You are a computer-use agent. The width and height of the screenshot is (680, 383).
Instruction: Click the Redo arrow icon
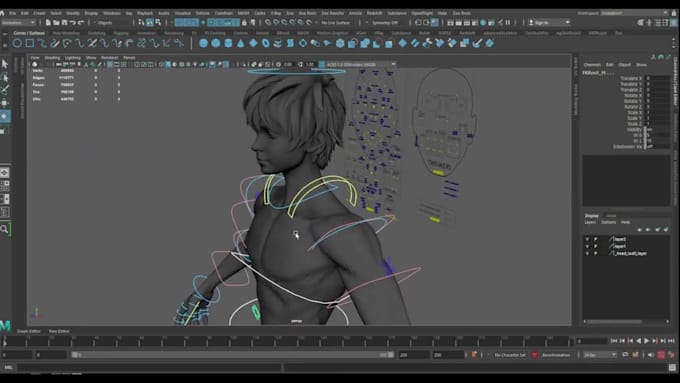[x=81, y=22]
